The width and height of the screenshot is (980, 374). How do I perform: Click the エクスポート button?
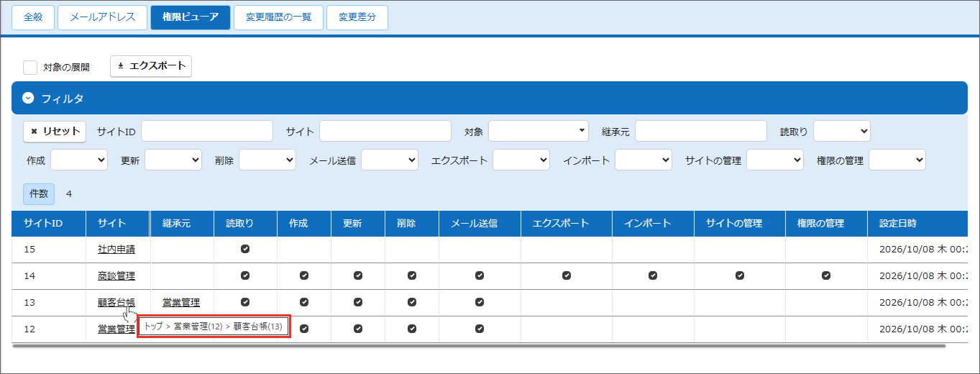click(x=151, y=66)
